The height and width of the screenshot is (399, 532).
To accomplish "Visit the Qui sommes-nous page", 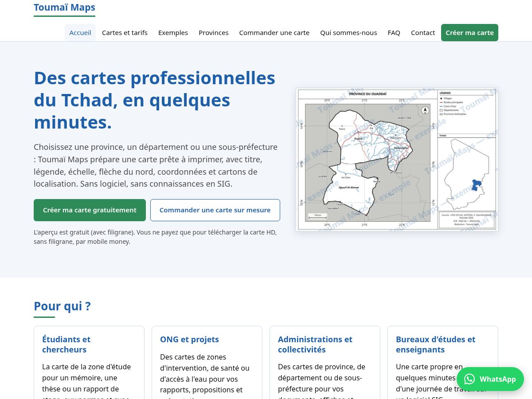I will pos(348,32).
